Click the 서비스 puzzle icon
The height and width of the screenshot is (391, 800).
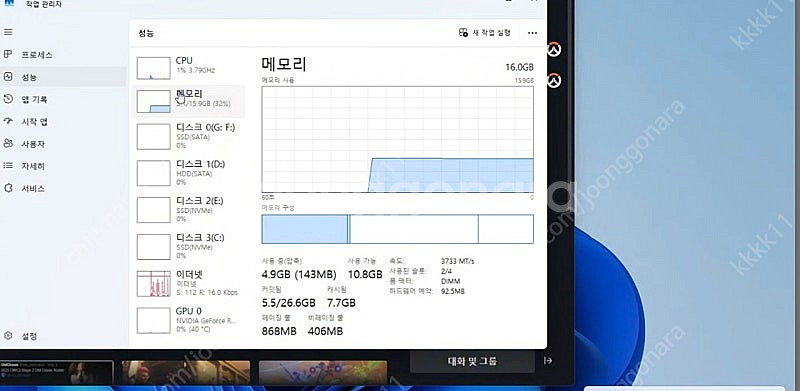tap(8, 188)
